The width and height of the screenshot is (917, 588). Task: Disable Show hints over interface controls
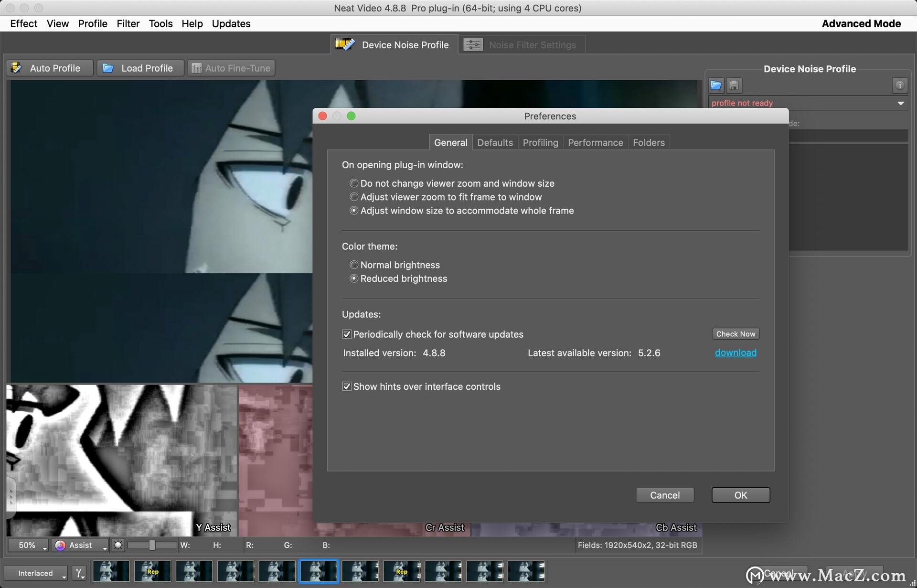pos(347,386)
